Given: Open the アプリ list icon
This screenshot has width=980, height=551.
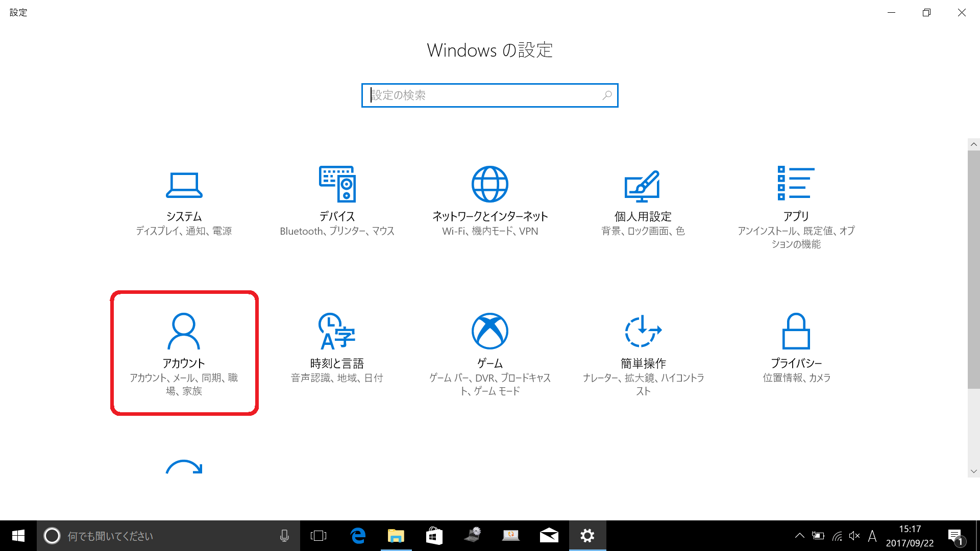Looking at the screenshot, I should [x=796, y=183].
